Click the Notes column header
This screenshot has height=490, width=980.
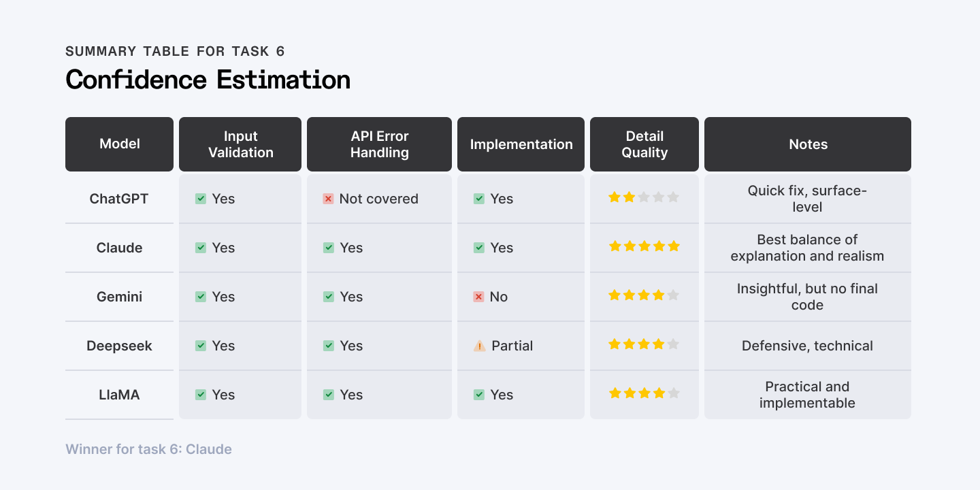click(808, 144)
